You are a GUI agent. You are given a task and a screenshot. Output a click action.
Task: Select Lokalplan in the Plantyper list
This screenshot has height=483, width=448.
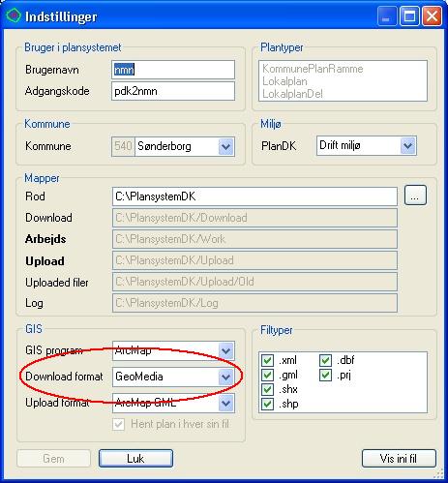[x=284, y=81]
